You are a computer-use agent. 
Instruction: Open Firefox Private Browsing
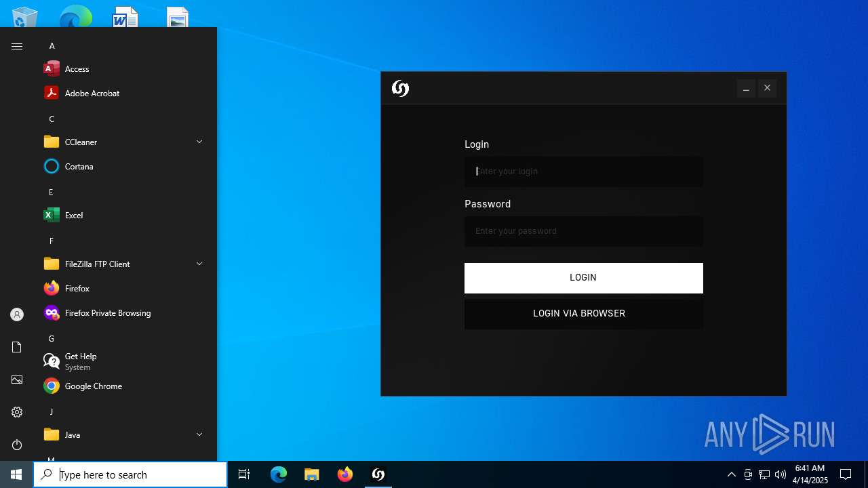125,312
